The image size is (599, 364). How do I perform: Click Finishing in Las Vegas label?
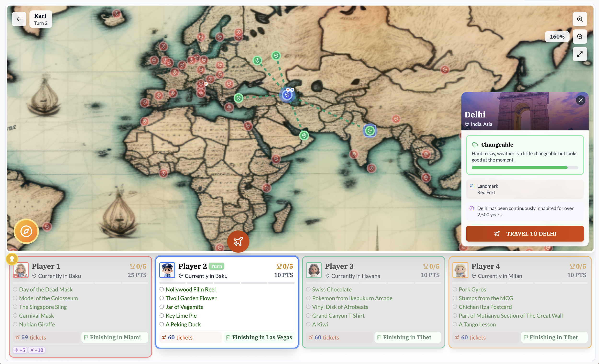(259, 337)
